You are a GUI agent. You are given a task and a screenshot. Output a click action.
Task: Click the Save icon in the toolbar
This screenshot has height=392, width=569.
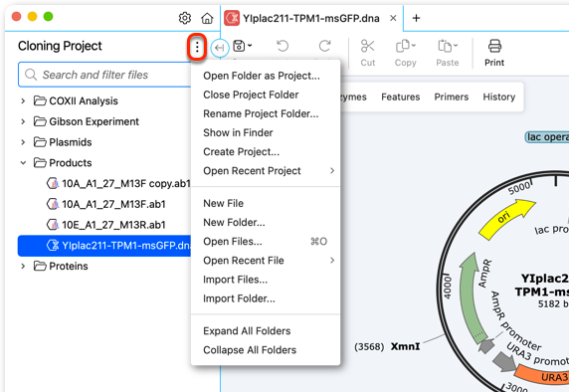tap(239, 46)
